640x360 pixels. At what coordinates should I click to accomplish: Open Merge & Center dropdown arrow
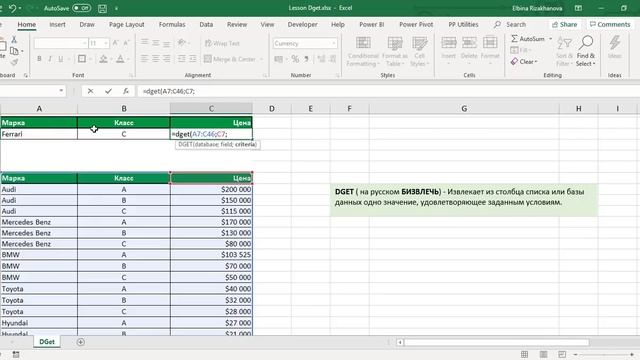[x=261, y=59]
